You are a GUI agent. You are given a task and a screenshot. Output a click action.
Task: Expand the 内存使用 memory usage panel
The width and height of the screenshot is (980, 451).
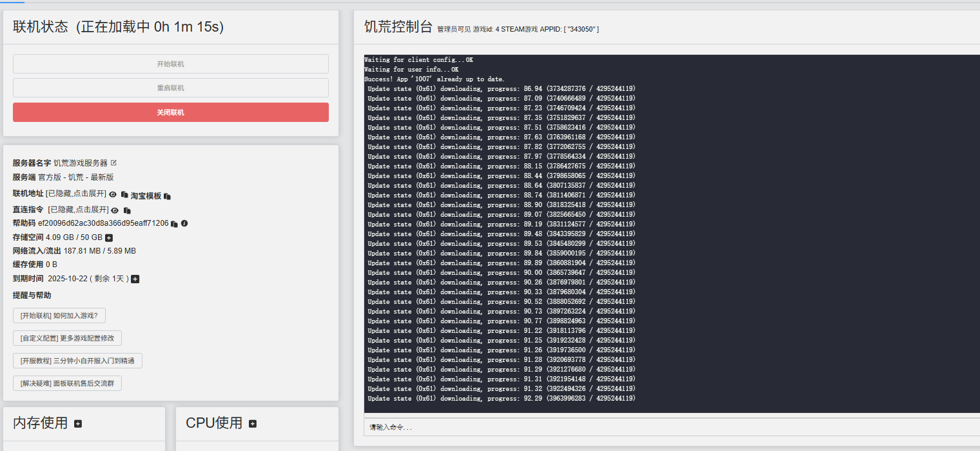(78, 424)
